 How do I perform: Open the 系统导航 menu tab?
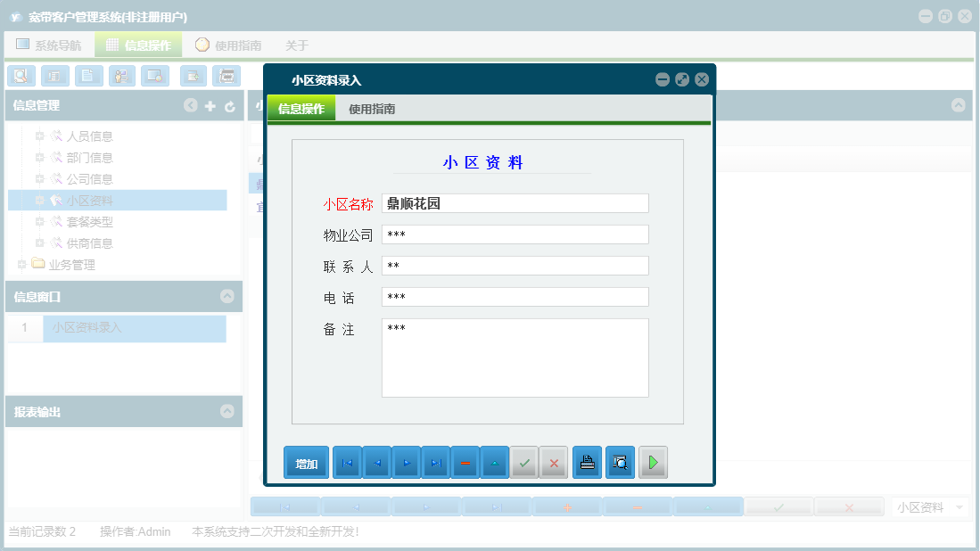[49, 45]
